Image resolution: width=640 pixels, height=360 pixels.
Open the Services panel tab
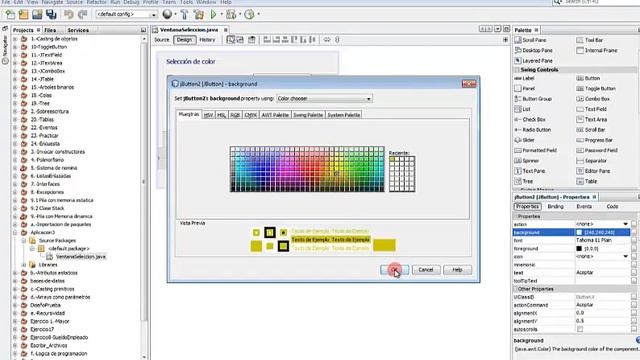(x=78, y=30)
